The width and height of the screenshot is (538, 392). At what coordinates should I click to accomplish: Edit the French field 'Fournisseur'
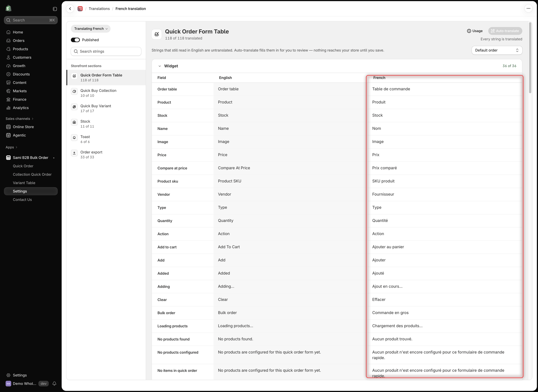pos(444,194)
